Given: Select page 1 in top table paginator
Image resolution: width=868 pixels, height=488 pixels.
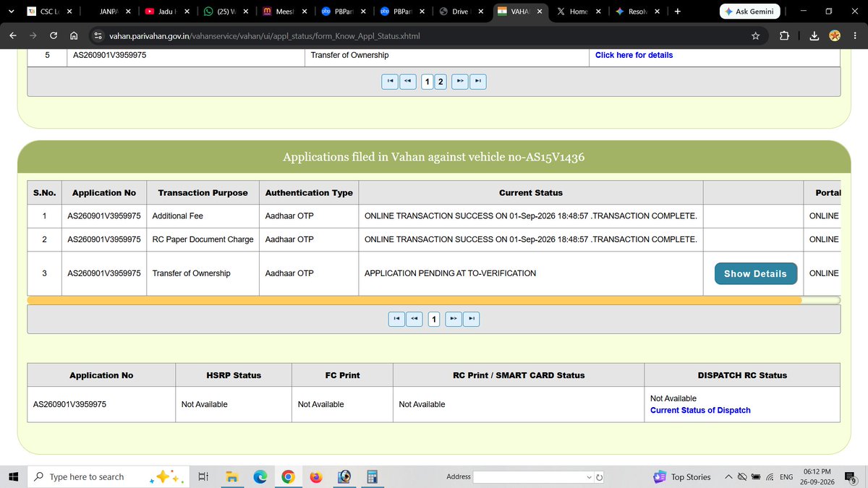Looking at the screenshot, I should (x=427, y=81).
